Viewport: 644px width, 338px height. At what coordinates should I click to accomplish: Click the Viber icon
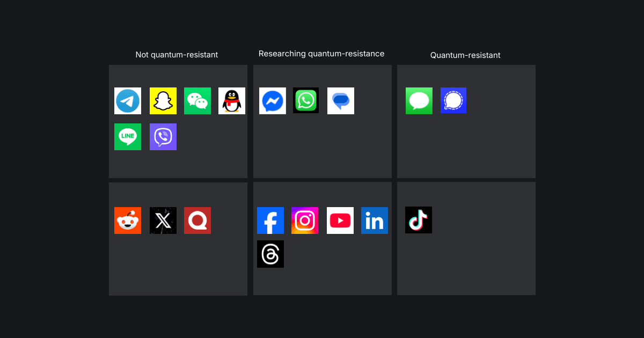coord(163,137)
